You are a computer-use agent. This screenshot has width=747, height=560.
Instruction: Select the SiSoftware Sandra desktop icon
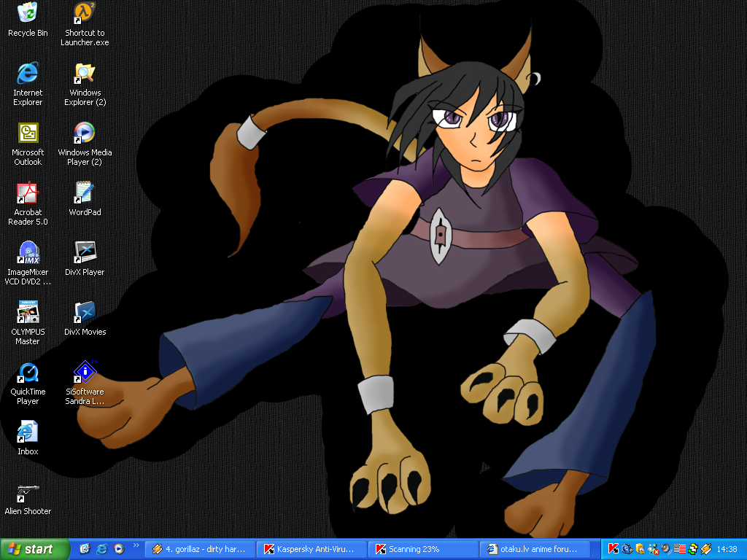pyautogui.click(x=85, y=384)
